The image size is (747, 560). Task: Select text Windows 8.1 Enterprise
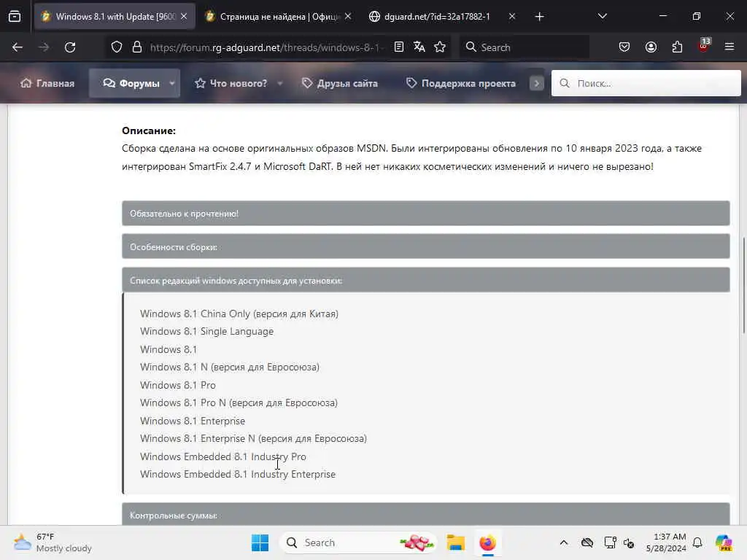coord(193,421)
